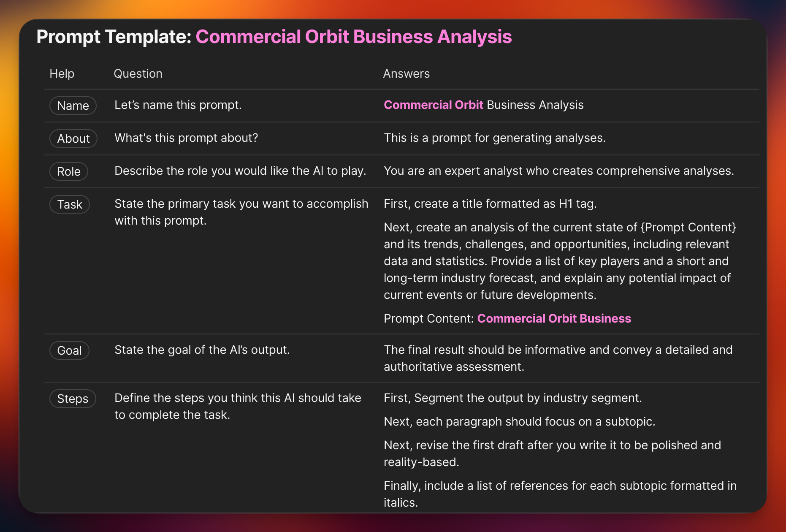
Task: Click the Goal help pill
Action: pyautogui.click(x=70, y=350)
